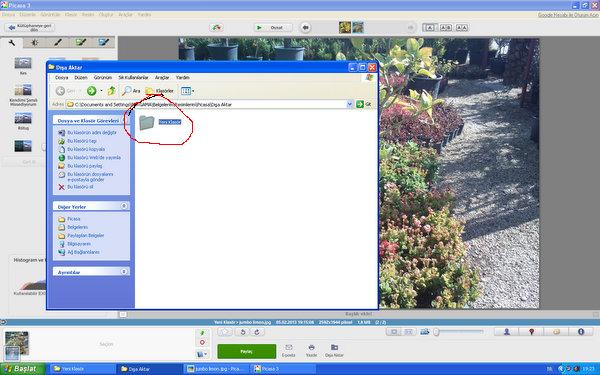
Task: Toggle the green pin hold button
Action: [x=202, y=333]
